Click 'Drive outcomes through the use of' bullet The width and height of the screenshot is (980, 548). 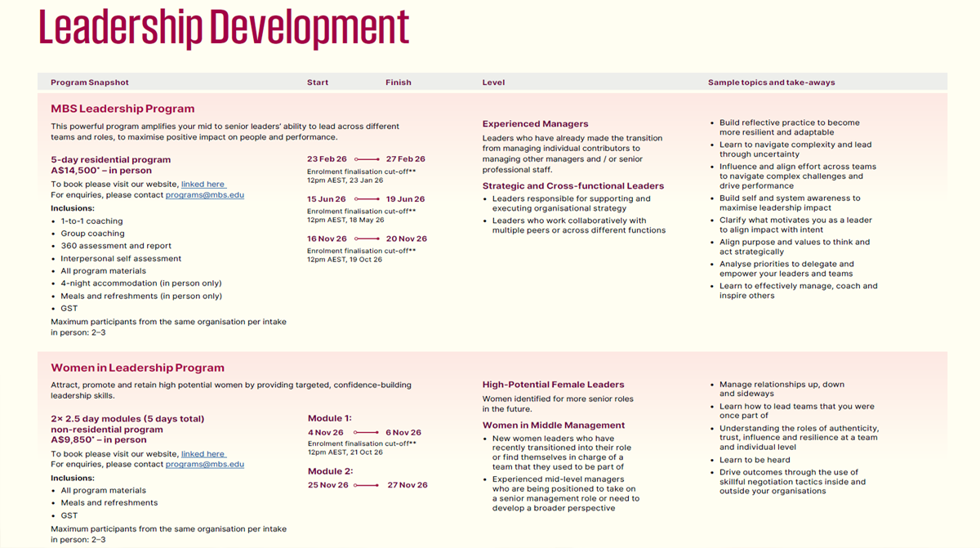(789, 472)
